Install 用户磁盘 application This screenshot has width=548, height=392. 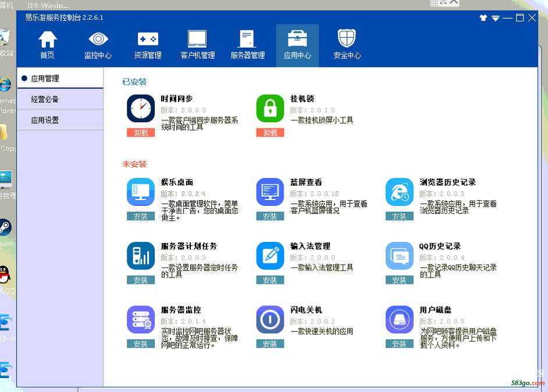[x=400, y=344]
